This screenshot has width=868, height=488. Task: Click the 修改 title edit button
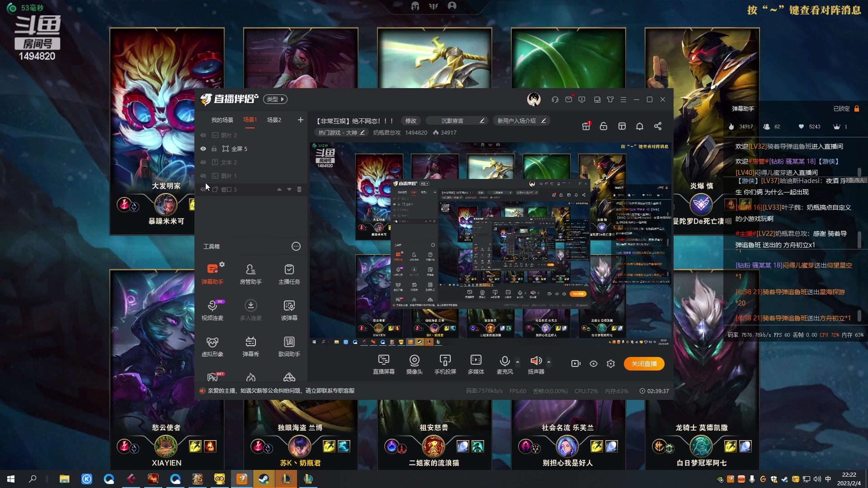coord(411,121)
